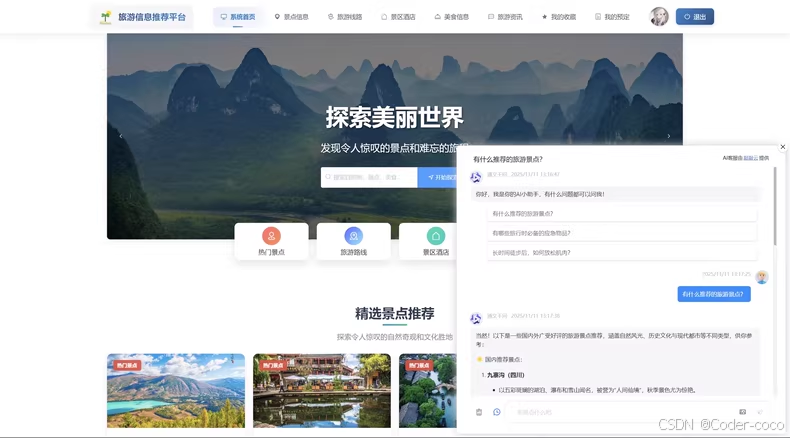The width and height of the screenshot is (790, 438).
Task: Click 热门景点 badge on old town card
Action: (273, 365)
